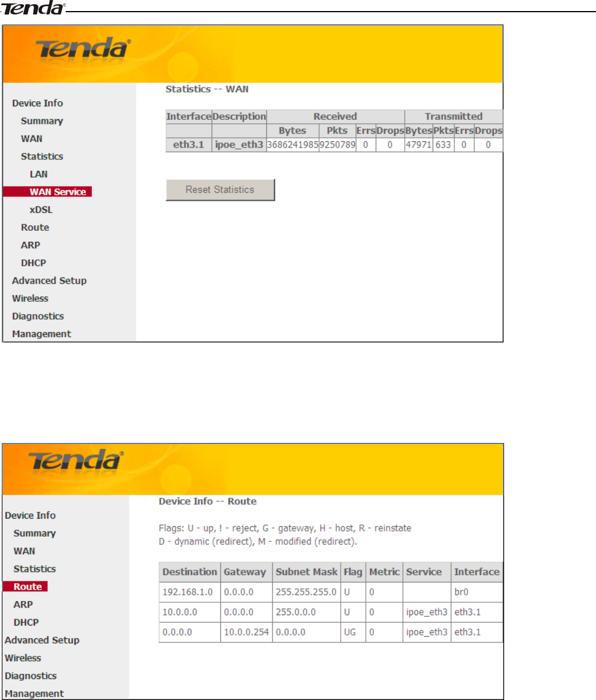The height and width of the screenshot is (700, 596).
Task: Open Management in bottom panel sidebar
Action: (x=34, y=693)
